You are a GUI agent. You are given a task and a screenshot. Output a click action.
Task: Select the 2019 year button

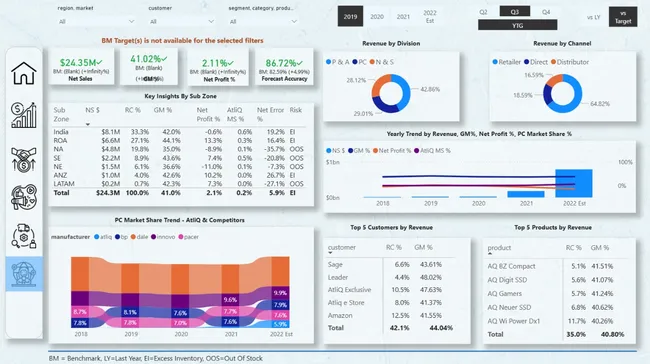tap(350, 16)
